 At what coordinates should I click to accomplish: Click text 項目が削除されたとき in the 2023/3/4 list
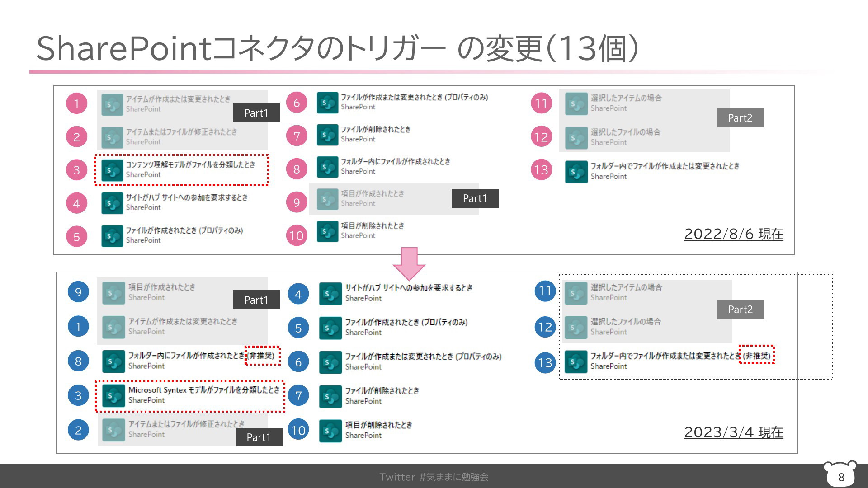(x=379, y=425)
